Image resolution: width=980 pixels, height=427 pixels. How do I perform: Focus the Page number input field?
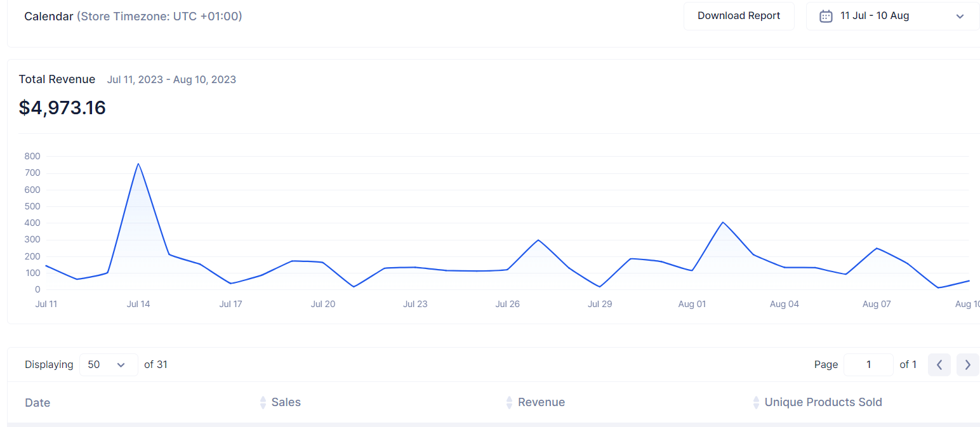point(868,365)
